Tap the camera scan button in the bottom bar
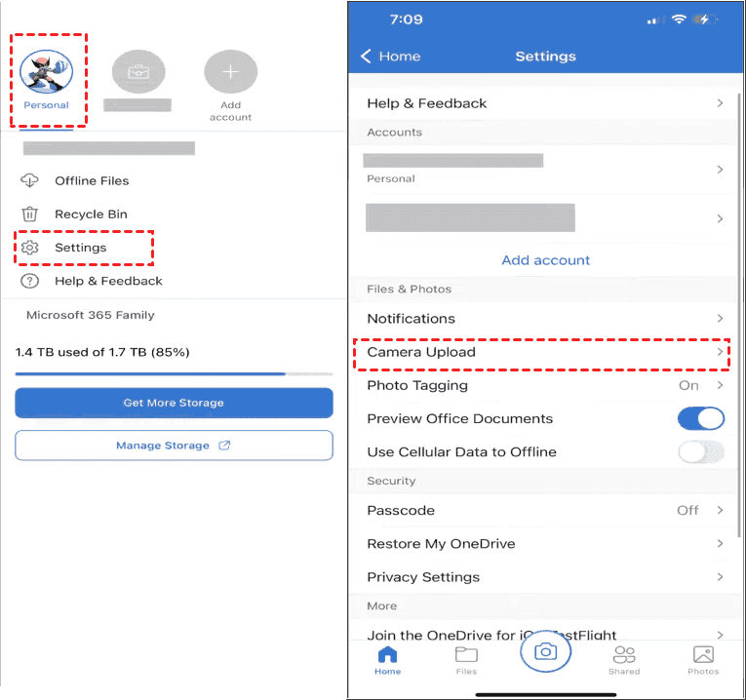 (x=546, y=651)
